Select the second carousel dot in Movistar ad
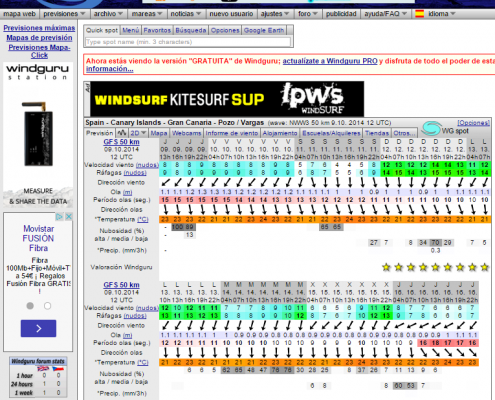495x400 pixels. point(47,306)
